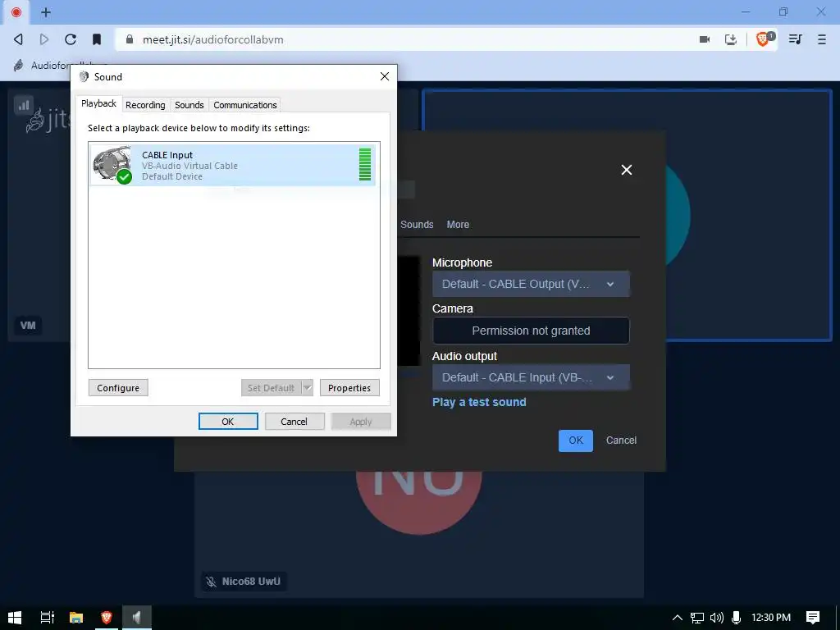
Task: Confirm the Sound dialog with OK
Action: (228, 422)
